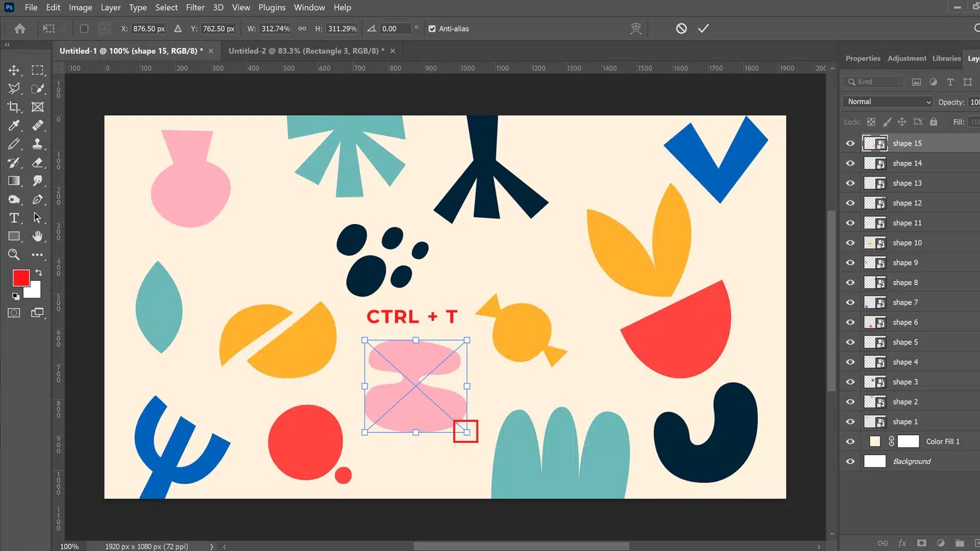Click the Color Fill 1 color thumbnail
980x551 pixels.
pyautogui.click(x=875, y=441)
